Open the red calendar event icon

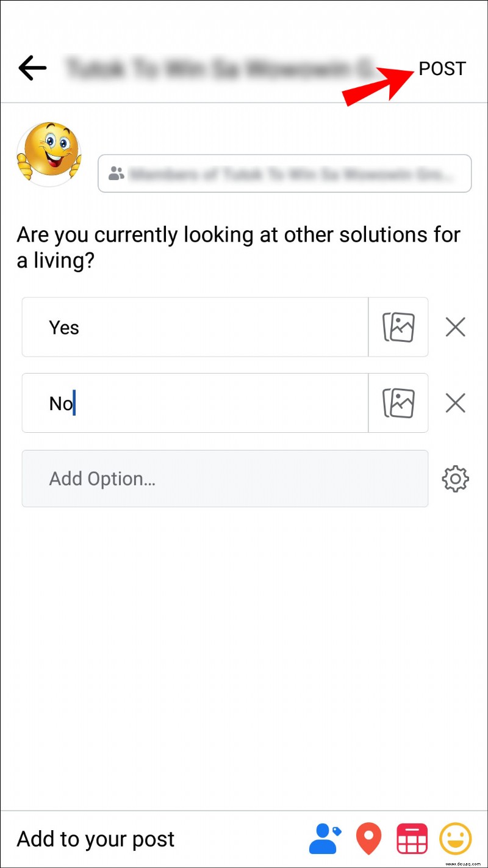tap(412, 839)
